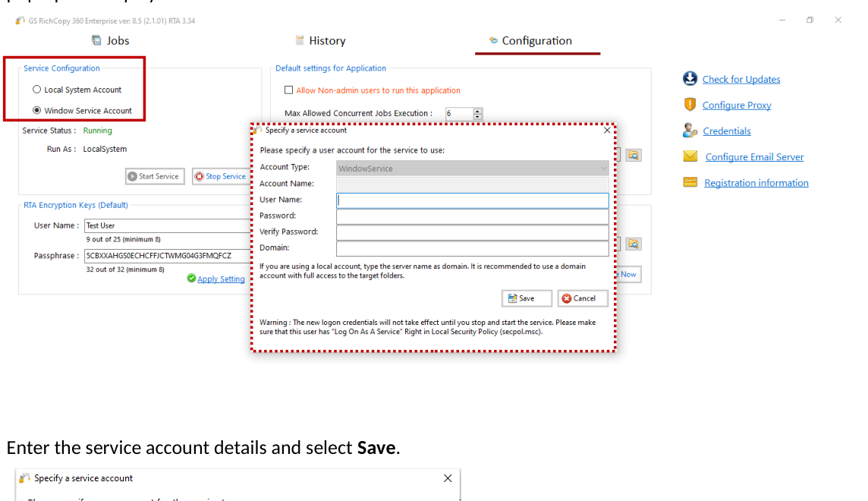Open Configure Email Server link
The image size is (868, 501).
coord(754,157)
